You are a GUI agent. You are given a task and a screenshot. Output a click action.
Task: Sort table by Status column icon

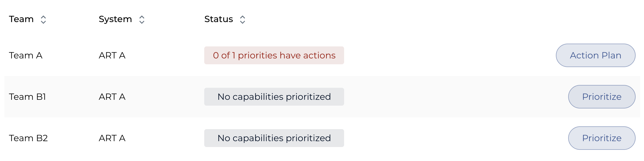click(243, 20)
